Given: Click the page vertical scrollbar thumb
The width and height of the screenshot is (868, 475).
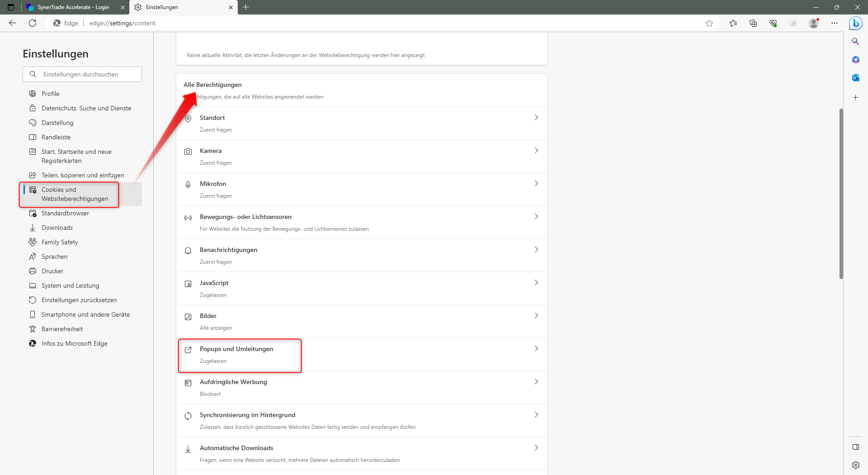Looking at the screenshot, I should pos(841,194).
